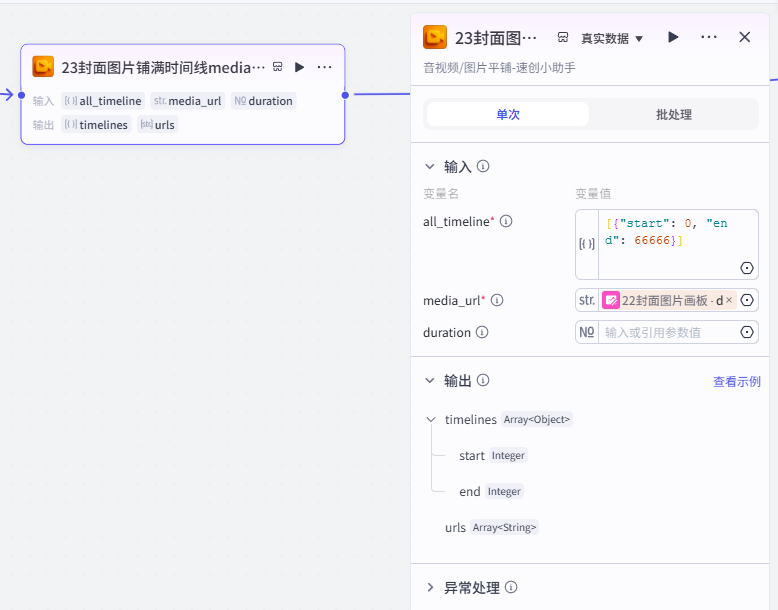Click the debug icon on the canvas node header
Image resolution: width=778 pixels, height=610 pixels.
point(278,67)
